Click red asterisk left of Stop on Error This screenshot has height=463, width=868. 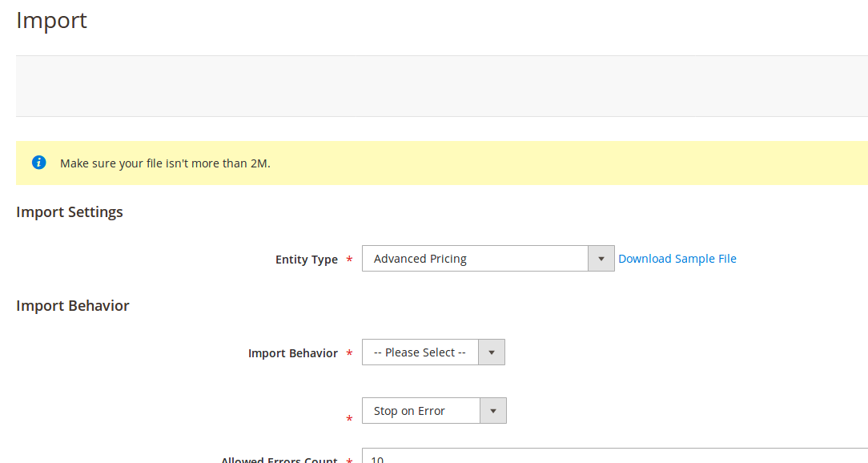coord(349,419)
